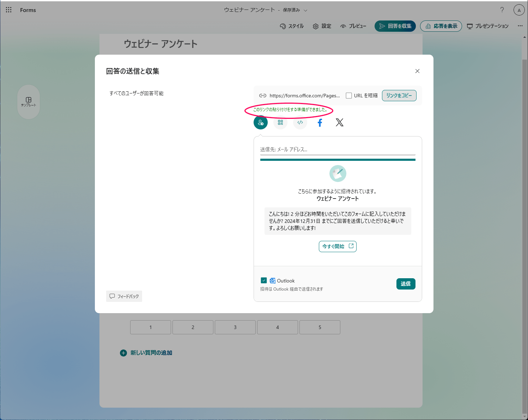Start プレゼンテーション mode
The height and width of the screenshot is (420, 528).
pos(488,26)
